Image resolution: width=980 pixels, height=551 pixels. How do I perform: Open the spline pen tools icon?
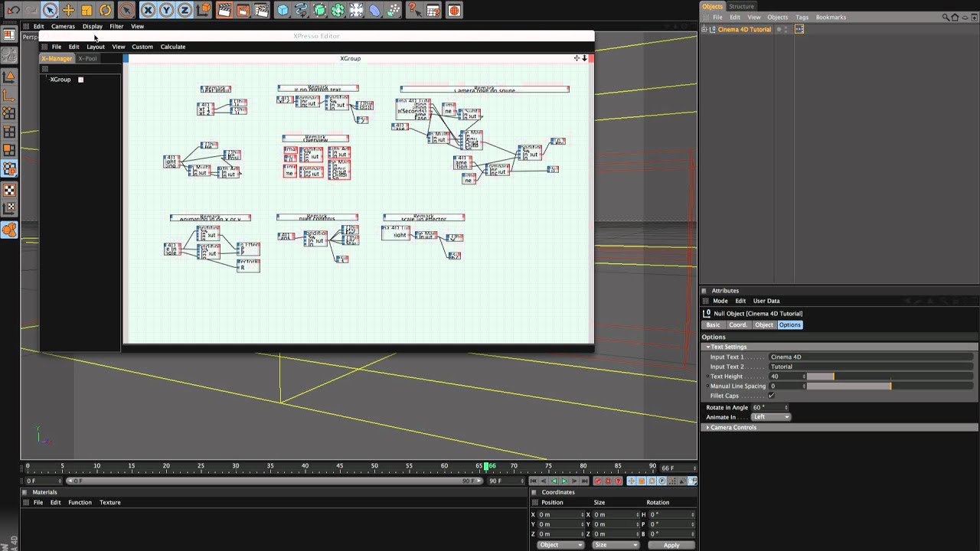[301, 10]
